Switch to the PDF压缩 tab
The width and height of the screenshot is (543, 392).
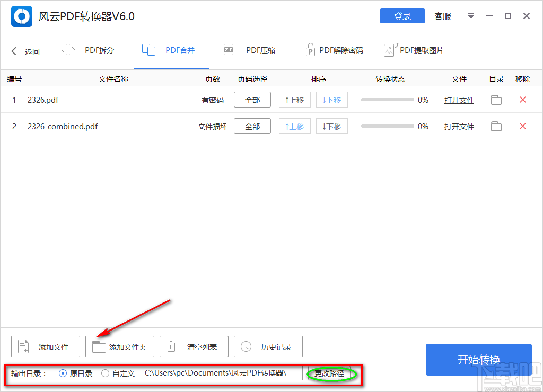(261, 50)
